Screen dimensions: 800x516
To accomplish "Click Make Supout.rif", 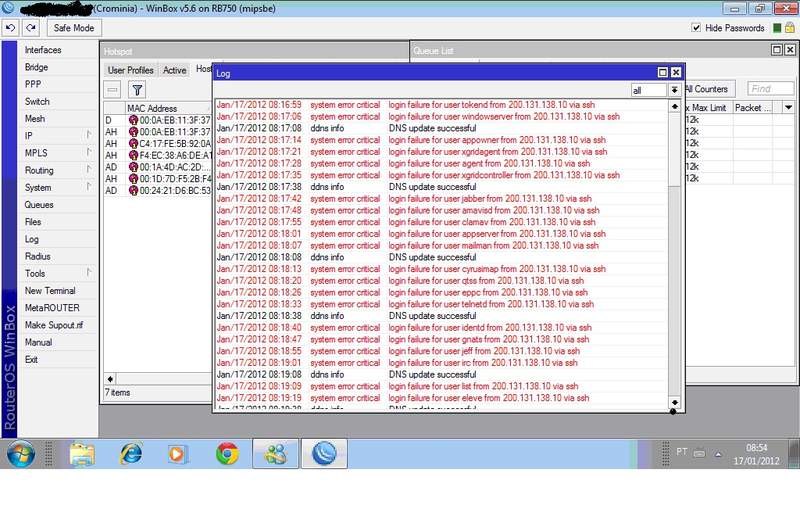I will pos(54,325).
